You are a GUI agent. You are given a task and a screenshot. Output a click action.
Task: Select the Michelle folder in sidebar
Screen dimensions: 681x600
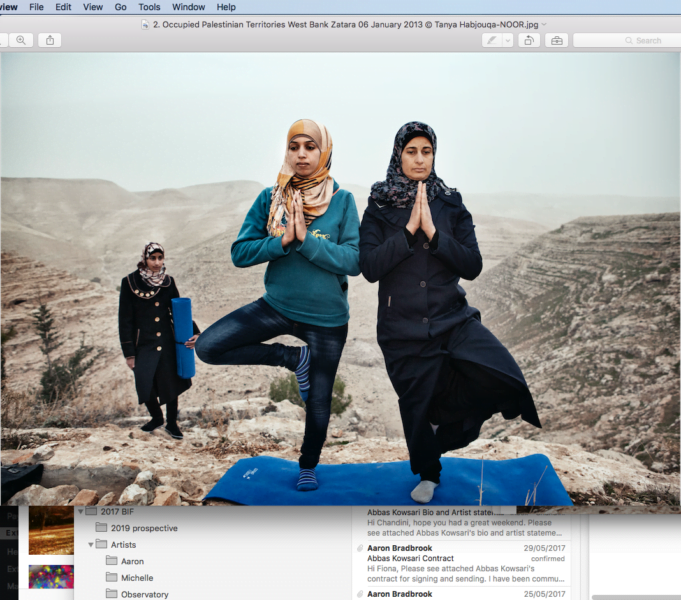(136, 577)
